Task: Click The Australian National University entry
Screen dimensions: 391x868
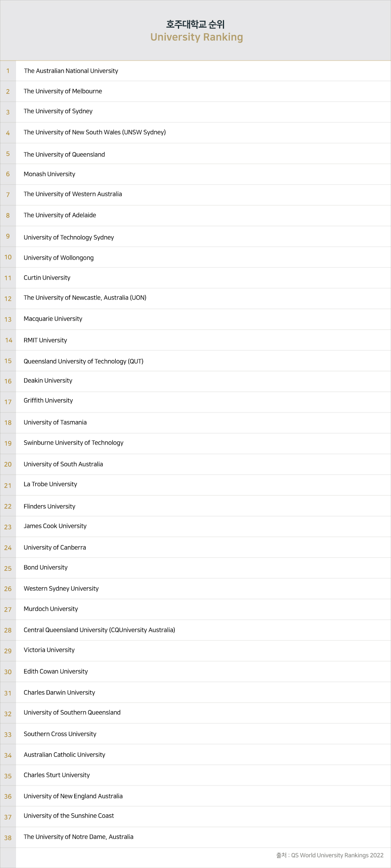Action: (x=71, y=71)
